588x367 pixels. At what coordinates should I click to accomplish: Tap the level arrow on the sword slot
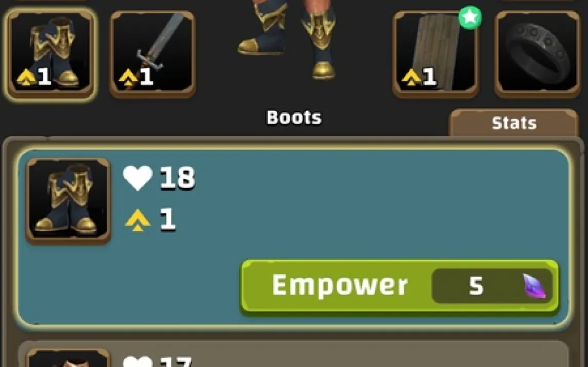click(x=128, y=77)
